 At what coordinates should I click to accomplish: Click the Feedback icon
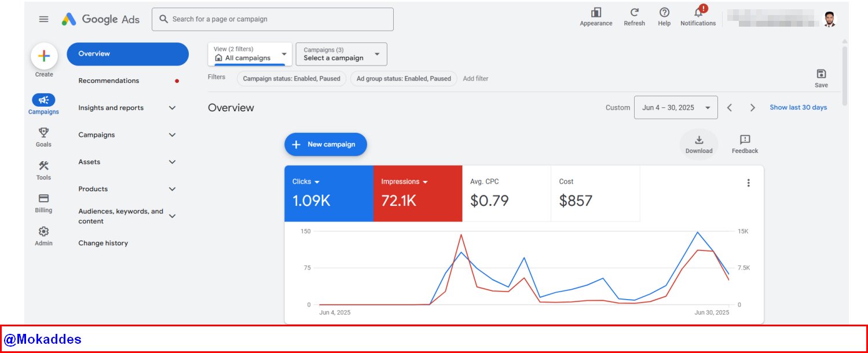click(745, 140)
